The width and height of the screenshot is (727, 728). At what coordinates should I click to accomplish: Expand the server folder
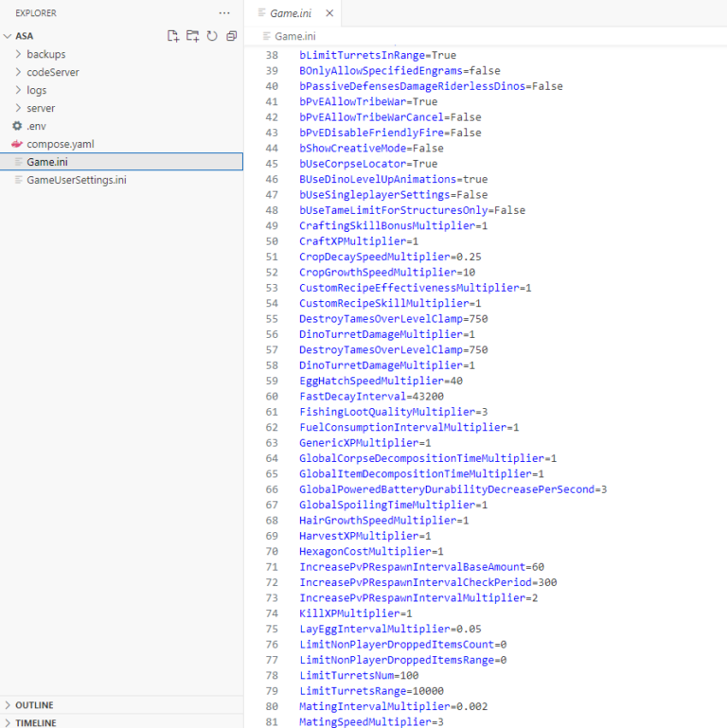point(41,108)
